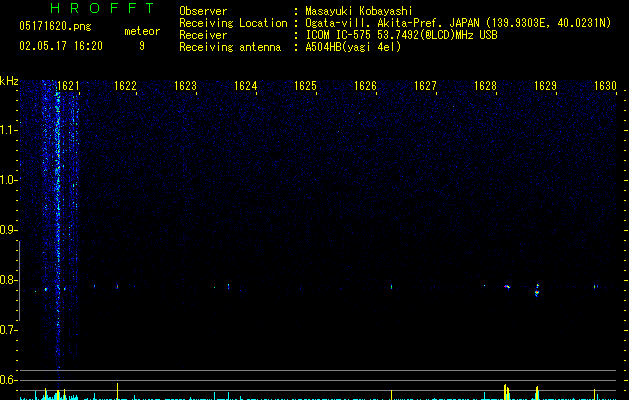Click the kHz axis unit label
Viewport: 629px width, 400px height.
[x=9, y=81]
